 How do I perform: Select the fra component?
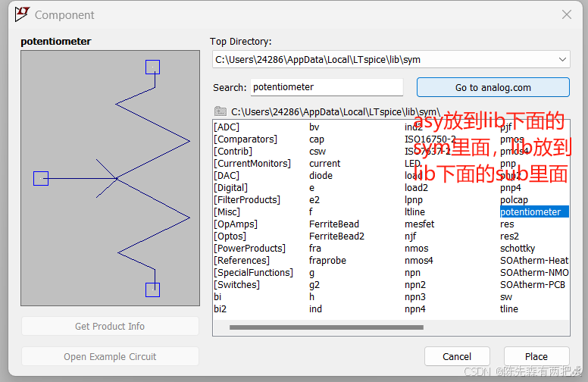315,249
